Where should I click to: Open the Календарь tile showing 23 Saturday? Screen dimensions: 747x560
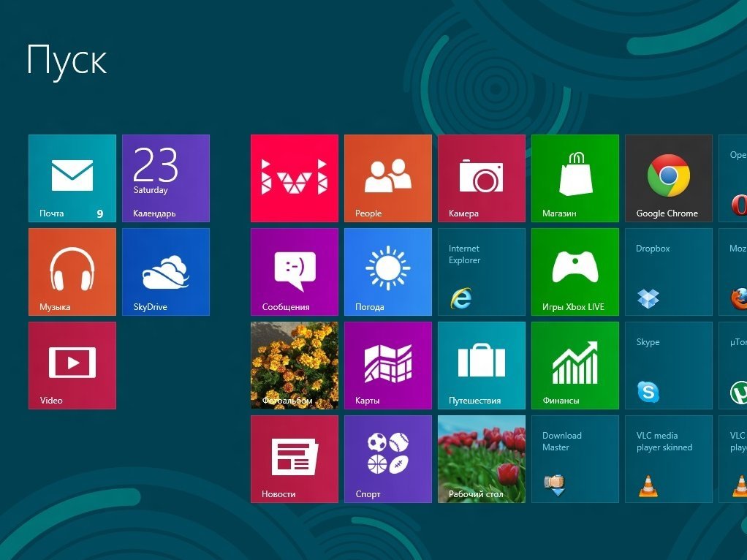[x=165, y=178]
